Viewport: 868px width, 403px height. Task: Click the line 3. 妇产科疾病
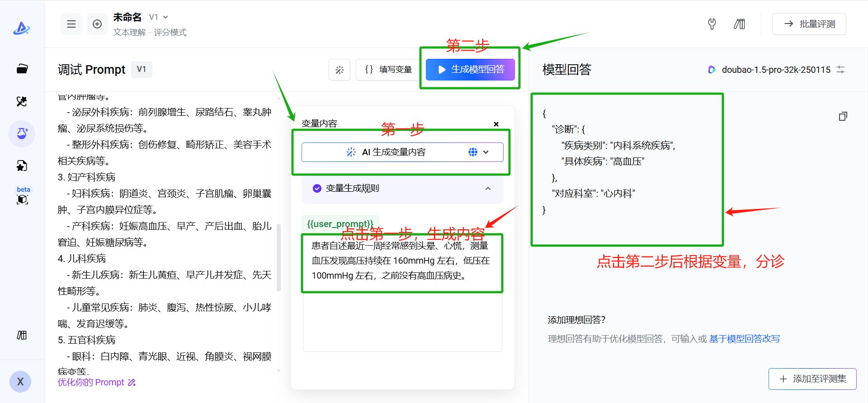(86, 177)
